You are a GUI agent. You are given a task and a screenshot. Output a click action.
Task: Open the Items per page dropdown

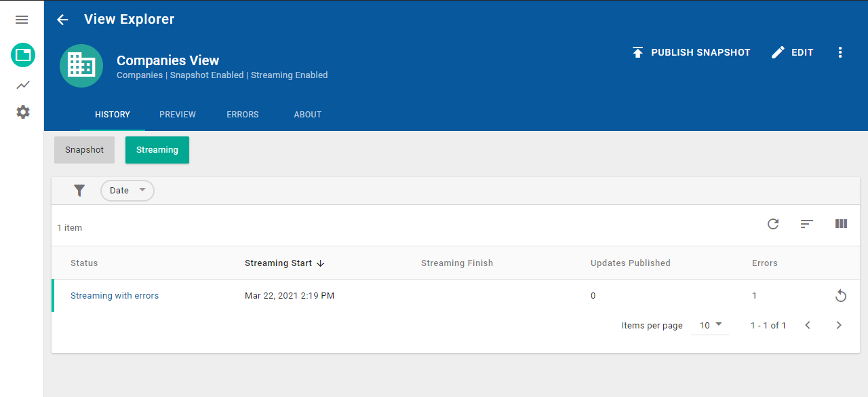click(x=710, y=325)
